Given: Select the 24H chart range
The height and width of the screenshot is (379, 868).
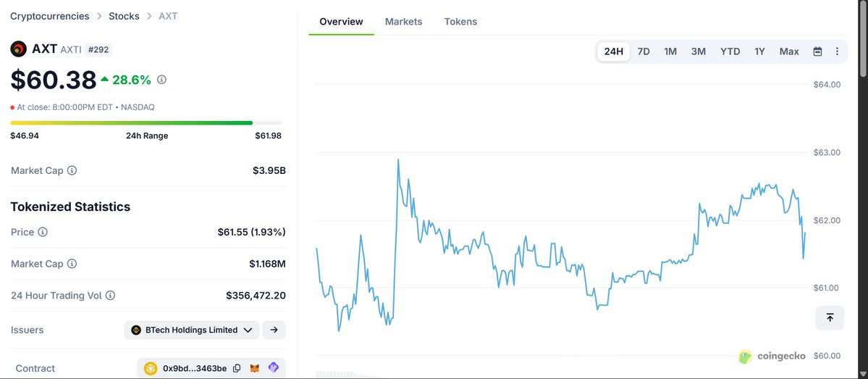Looking at the screenshot, I should (x=614, y=51).
